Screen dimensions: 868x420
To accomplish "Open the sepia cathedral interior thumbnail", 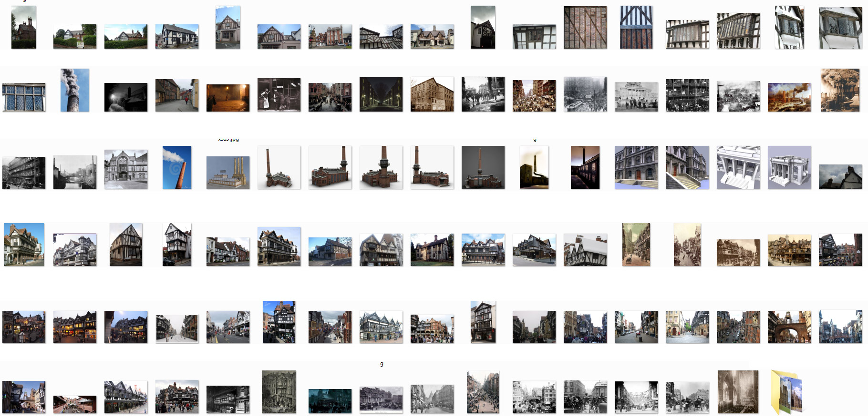I will tap(738, 392).
